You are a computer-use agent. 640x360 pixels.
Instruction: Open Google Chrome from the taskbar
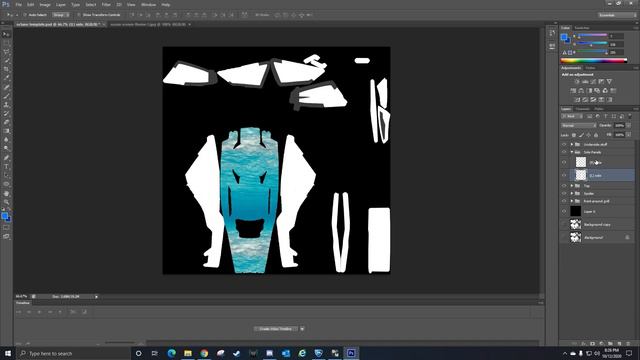pyautogui.click(x=204, y=353)
